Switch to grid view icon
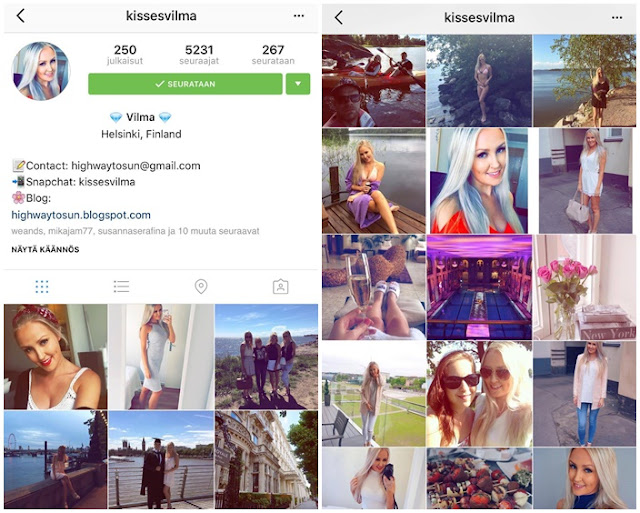This screenshot has width=640, height=513. click(42, 286)
